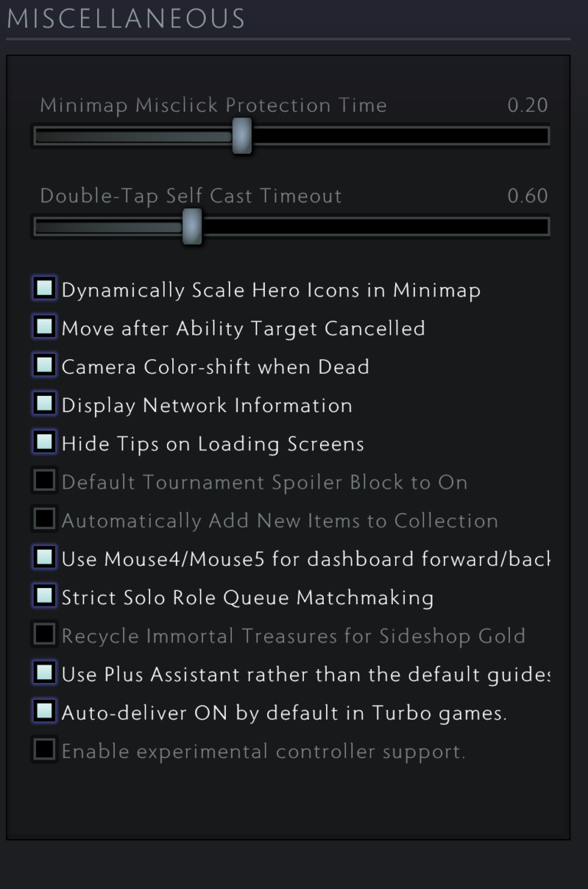This screenshot has width=588, height=889.
Task: Enable experimental controller support
Action: coord(44,750)
